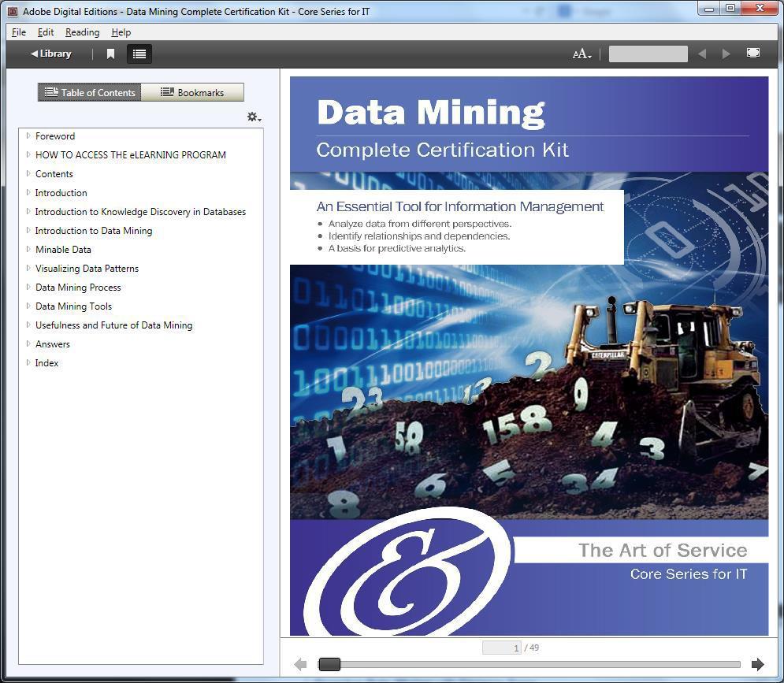Click the page slider track
The height and width of the screenshot is (683, 784).
coord(529,664)
